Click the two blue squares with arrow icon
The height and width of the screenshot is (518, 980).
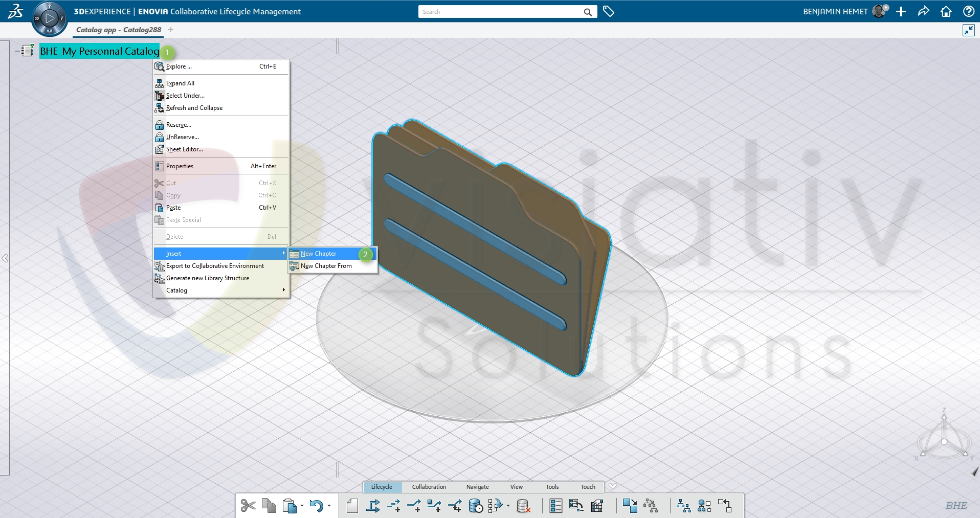630,506
